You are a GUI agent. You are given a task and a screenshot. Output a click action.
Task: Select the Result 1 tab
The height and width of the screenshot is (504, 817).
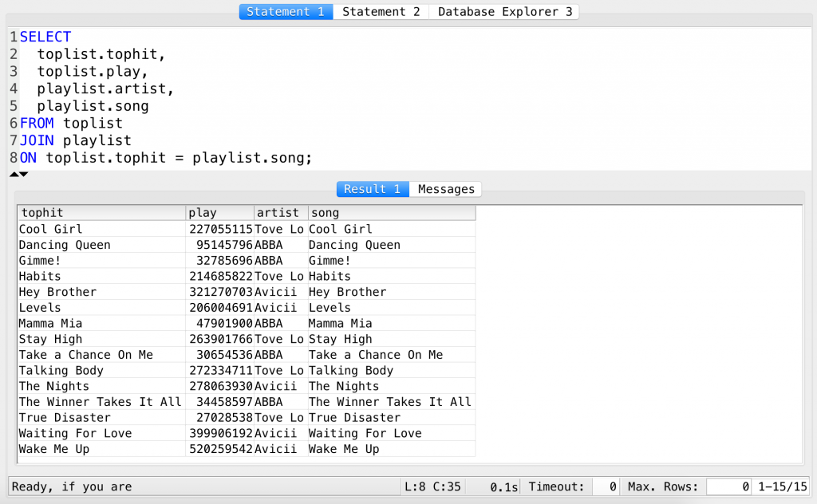point(372,189)
